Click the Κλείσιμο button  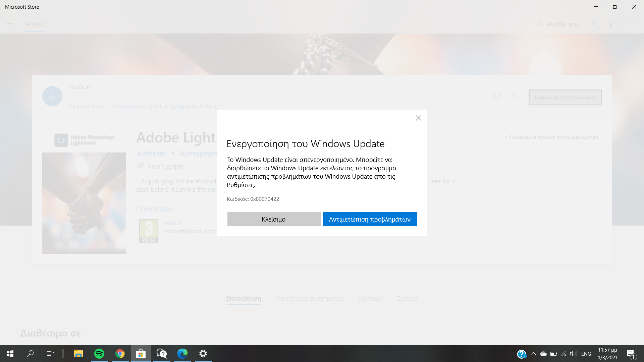click(274, 219)
